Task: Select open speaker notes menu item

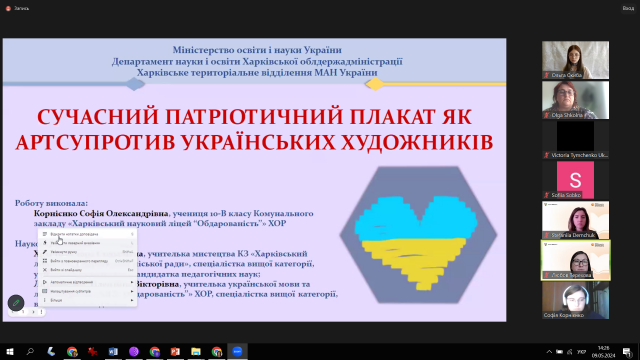Action: [x=88, y=234]
